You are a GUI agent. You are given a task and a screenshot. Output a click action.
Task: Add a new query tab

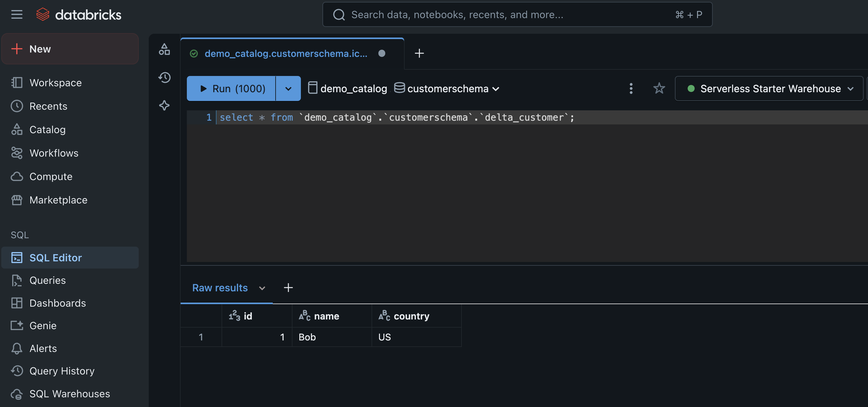click(x=419, y=53)
